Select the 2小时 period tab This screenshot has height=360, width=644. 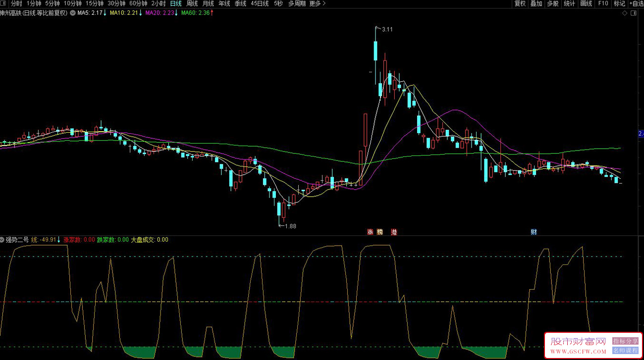[x=159, y=3]
